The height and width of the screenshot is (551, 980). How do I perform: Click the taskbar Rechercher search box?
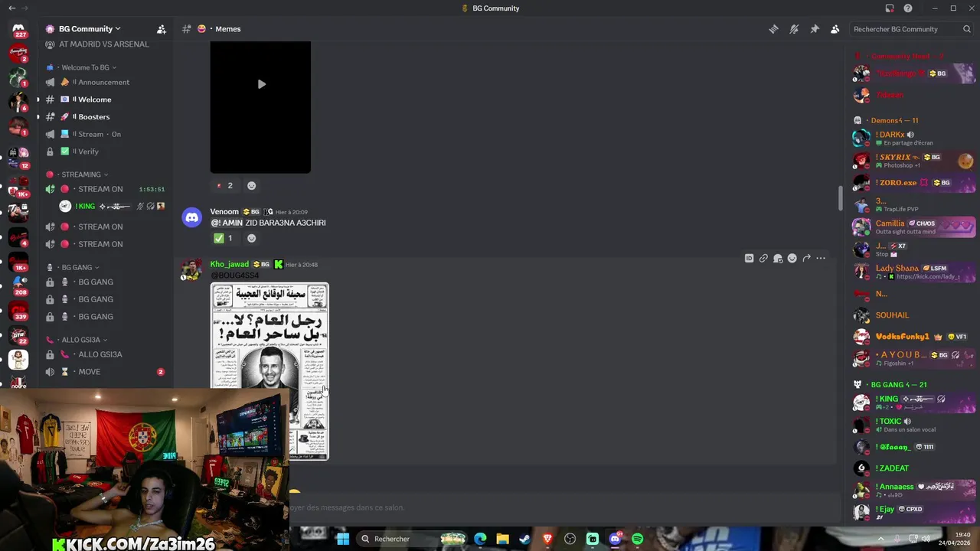tap(412, 539)
